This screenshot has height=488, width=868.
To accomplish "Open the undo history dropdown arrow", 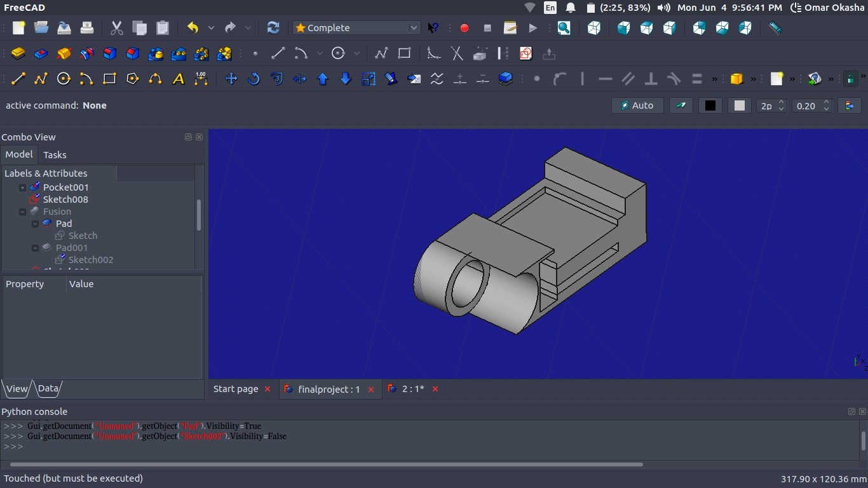I will point(211,28).
